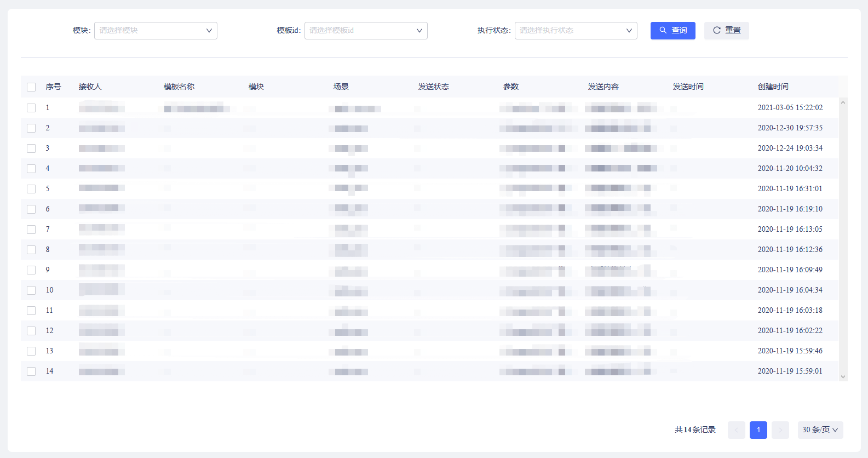Check the checkbox for row 5

coord(31,189)
